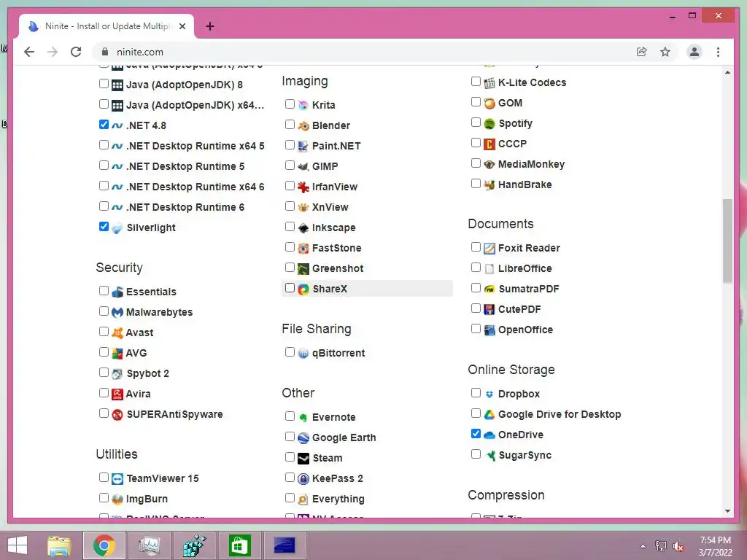Click the Avast icon

[x=117, y=332]
